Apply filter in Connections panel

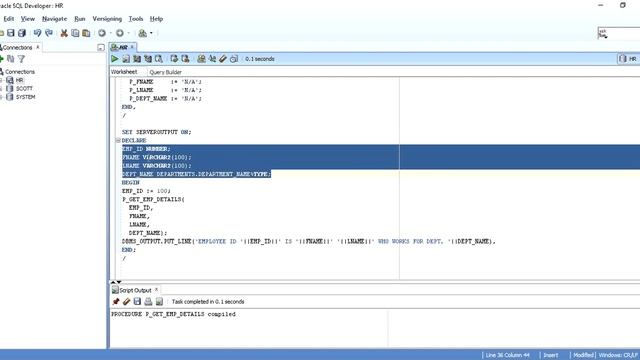coord(21,59)
